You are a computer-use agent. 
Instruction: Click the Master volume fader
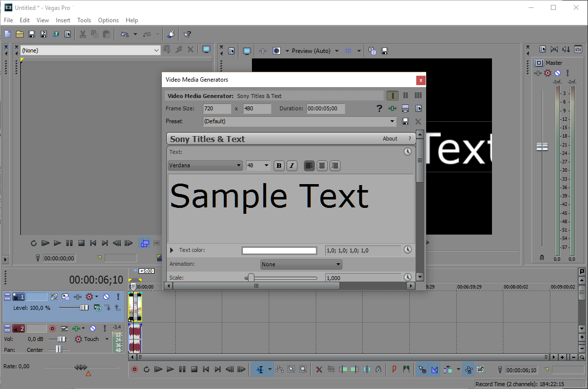pos(542,146)
